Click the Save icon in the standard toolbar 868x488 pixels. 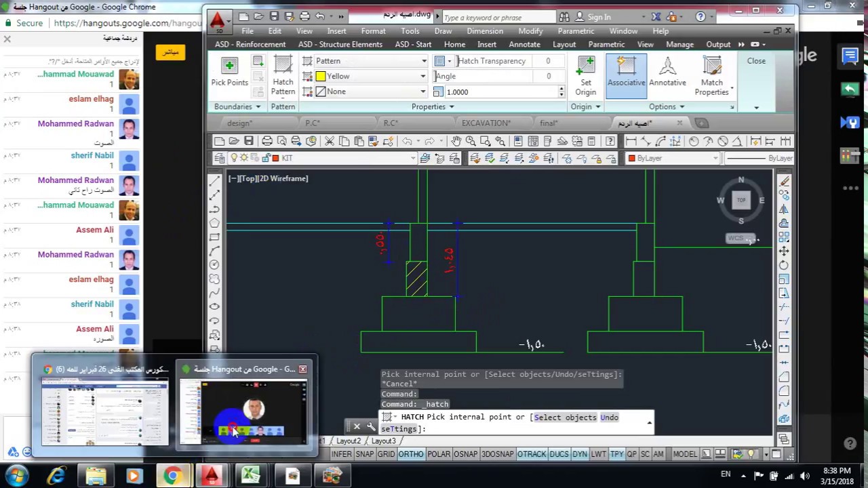pyautogui.click(x=249, y=141)
